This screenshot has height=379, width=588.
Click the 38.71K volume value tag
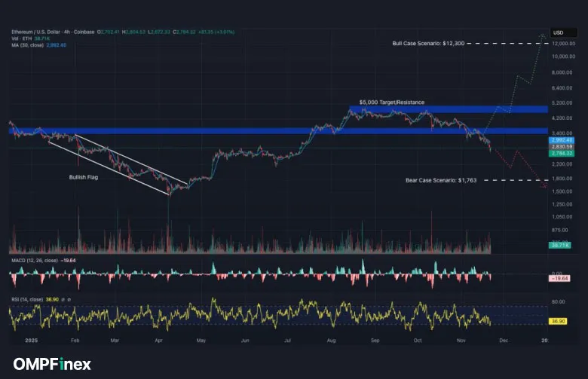[559, 246]
